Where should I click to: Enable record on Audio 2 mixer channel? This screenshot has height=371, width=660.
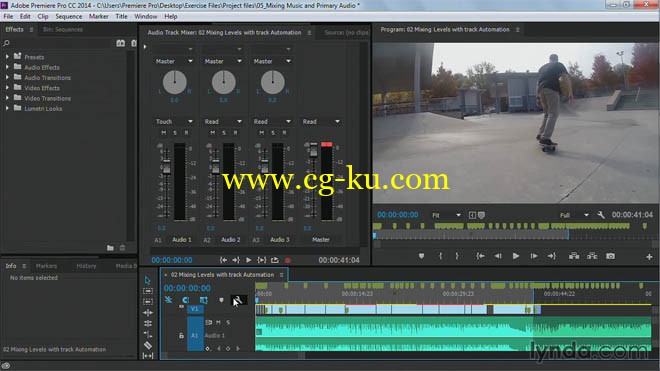pos(235,133)
